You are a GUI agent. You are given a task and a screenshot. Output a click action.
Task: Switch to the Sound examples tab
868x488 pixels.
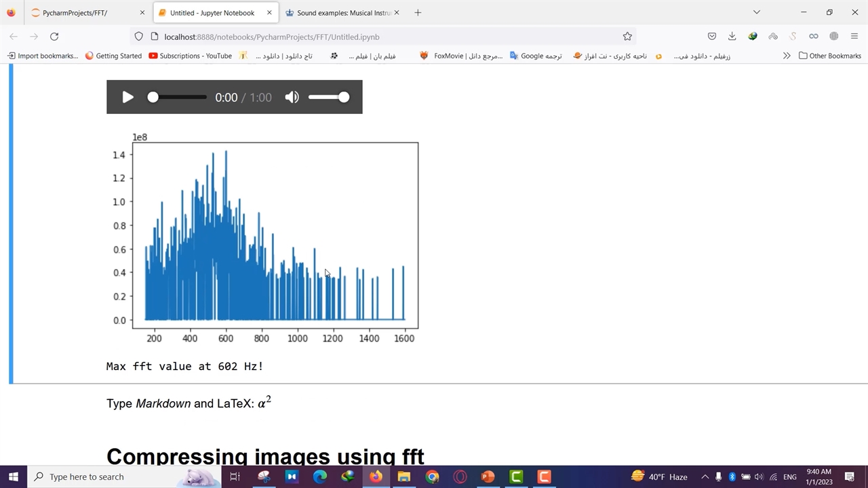342,13
